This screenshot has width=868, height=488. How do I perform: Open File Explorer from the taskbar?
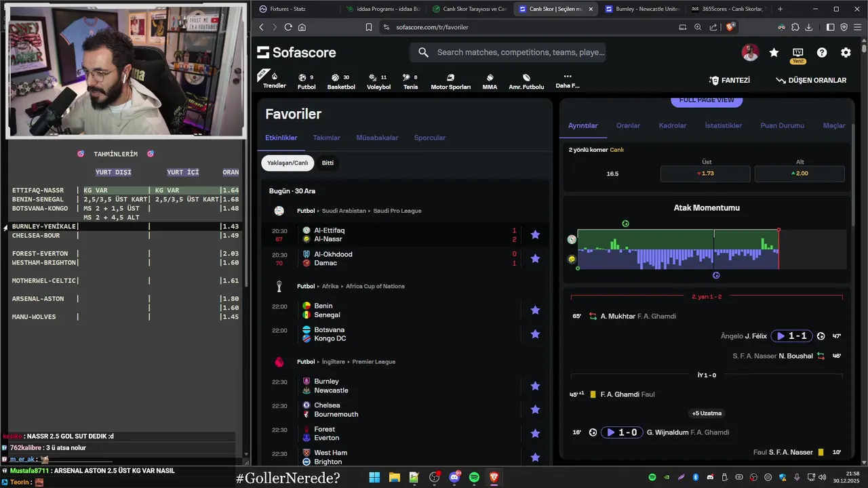(x=394, y=477)
